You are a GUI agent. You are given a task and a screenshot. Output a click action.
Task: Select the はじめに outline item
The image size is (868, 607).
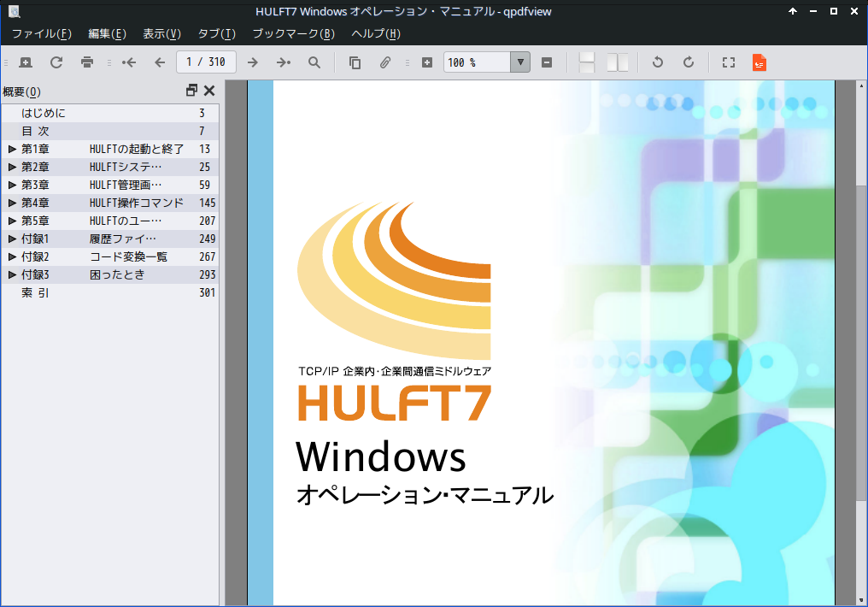tap(44, 113)
